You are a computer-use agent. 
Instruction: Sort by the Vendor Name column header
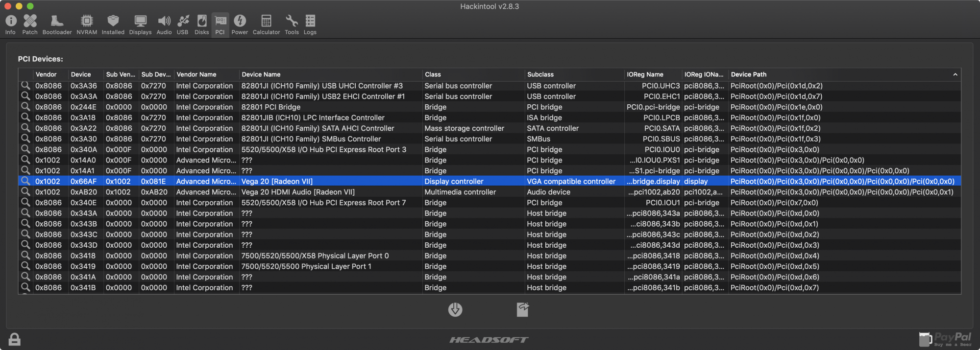tap(207, 74)
